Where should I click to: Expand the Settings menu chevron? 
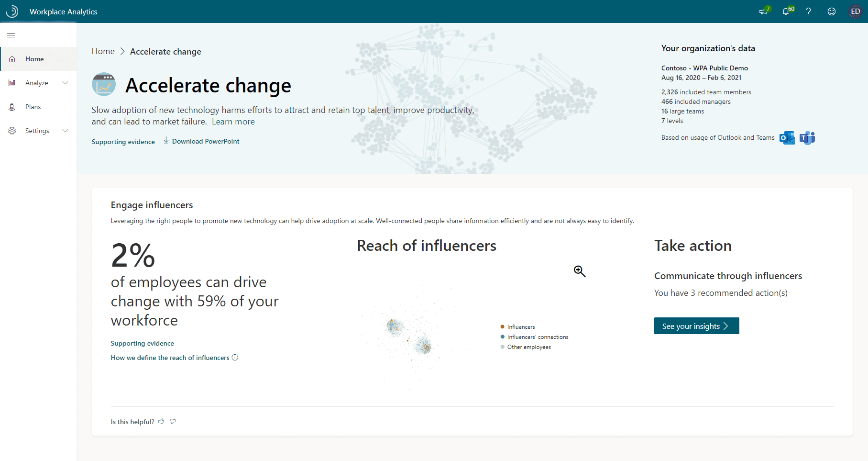pos(66,131)
